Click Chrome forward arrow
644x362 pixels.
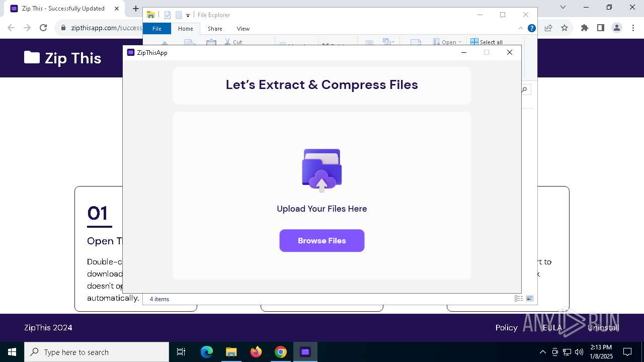point(27,28)
